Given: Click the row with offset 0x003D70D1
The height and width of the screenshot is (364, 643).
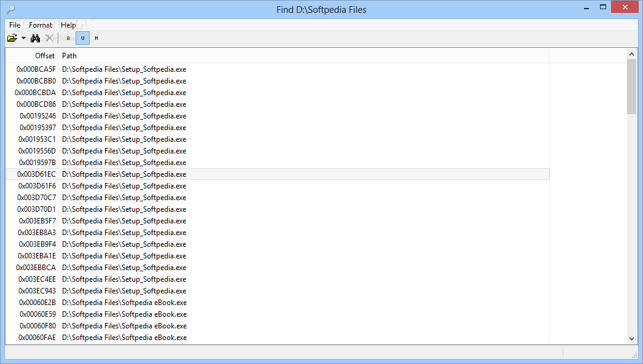Looking at the screenshot, I should (x=278, y=209).
